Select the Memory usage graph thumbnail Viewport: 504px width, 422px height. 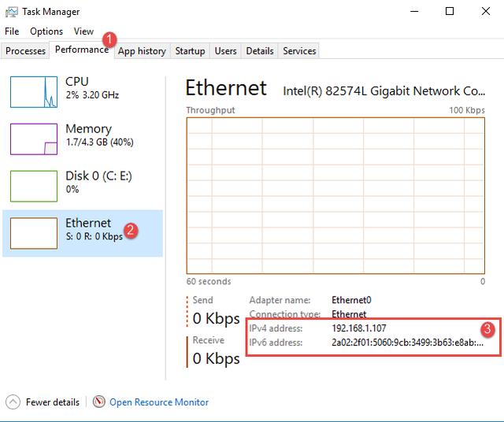click(x=34, y=139)
